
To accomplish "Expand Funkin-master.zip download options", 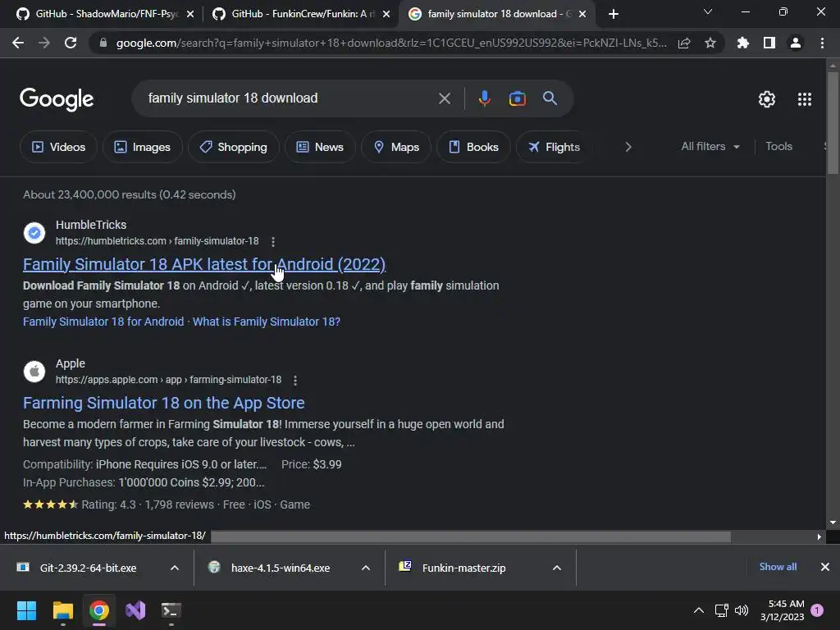I will pos(557,568).
